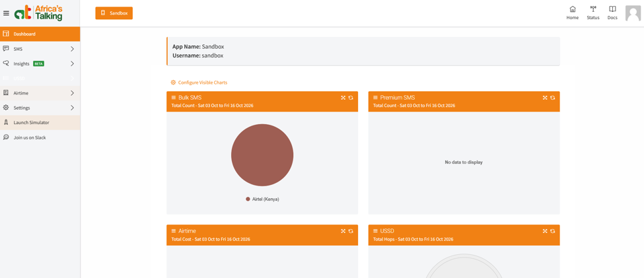Open the Status page icon
This screenshot has width=644, height=278.
click(x=593, y=13)
